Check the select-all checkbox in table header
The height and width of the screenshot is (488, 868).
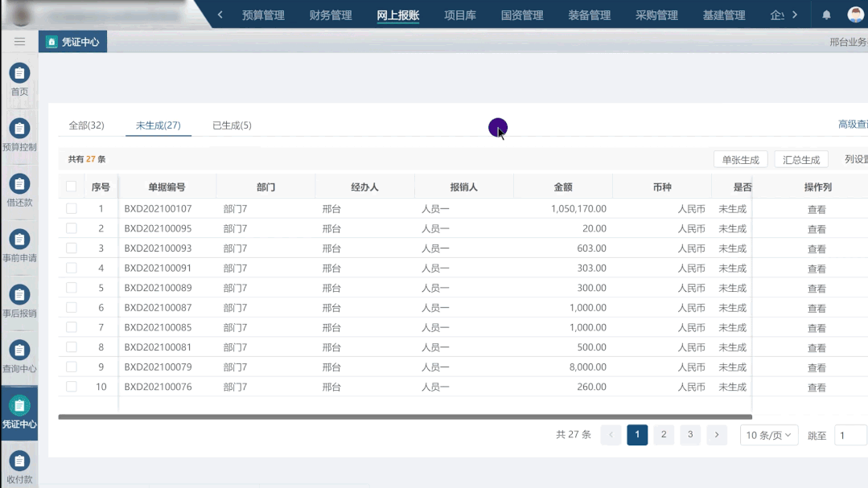tap(71, 186)
